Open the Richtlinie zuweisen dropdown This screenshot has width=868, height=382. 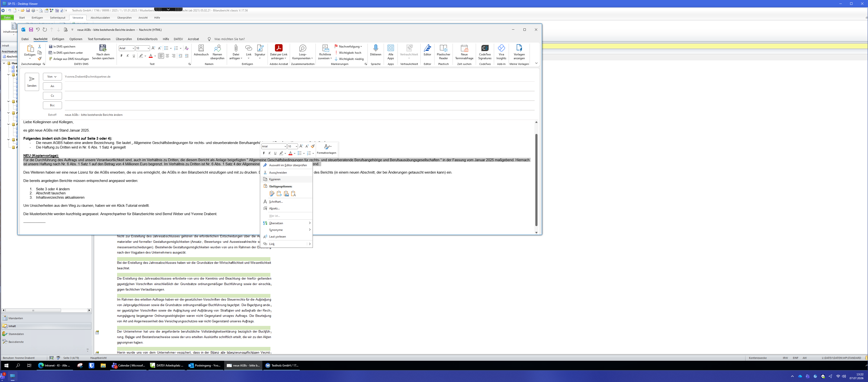325,52
